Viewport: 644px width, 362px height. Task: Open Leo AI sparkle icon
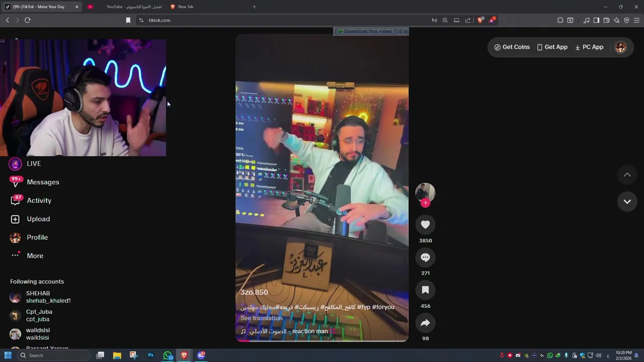(616, 20)
